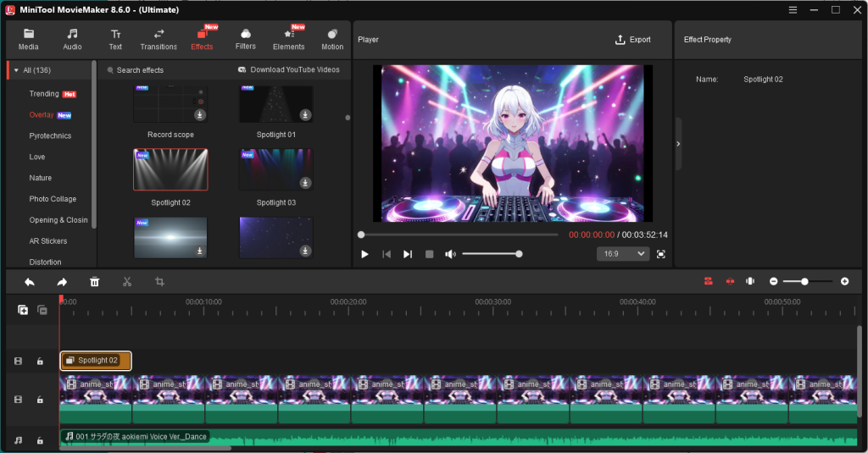Collapse the Effect Property panel arrow
Screen dimensions: 868x453
coord(677,144)
